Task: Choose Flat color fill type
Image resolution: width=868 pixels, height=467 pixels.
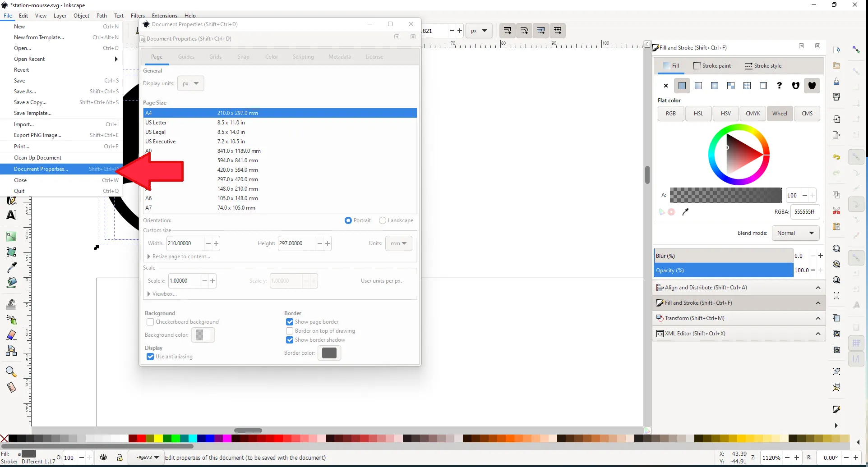Action: pyautogui.click(x=682, y=86)
